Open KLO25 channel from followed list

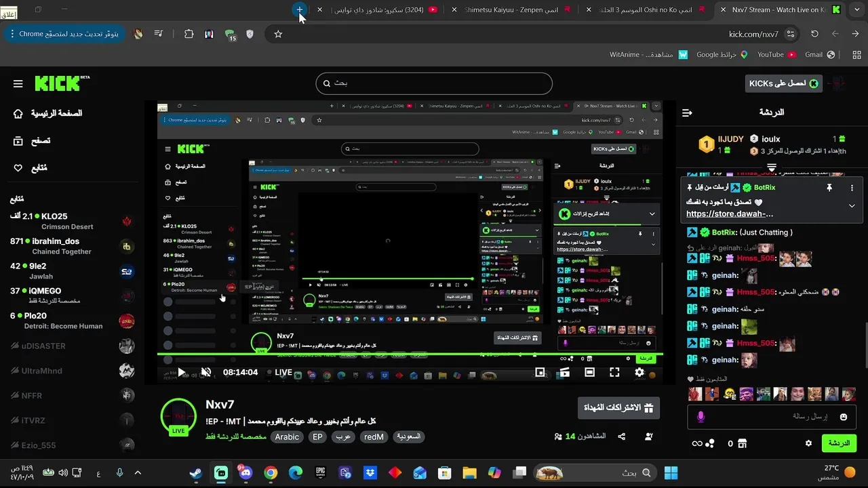tap(72, 222)
